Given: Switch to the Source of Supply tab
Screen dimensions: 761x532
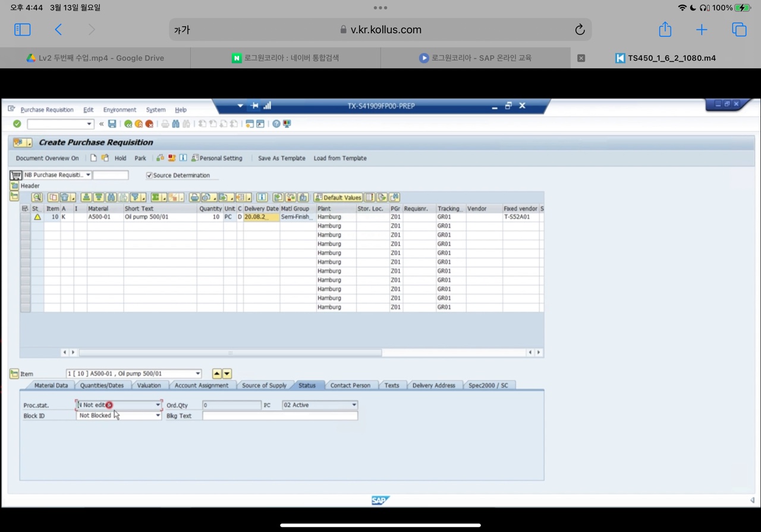Looking at the screenshot, I should [x=264, y=385].
